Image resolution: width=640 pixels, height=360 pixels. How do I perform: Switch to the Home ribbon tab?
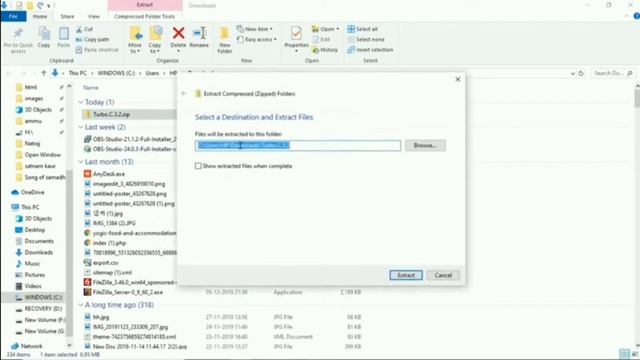40,16
